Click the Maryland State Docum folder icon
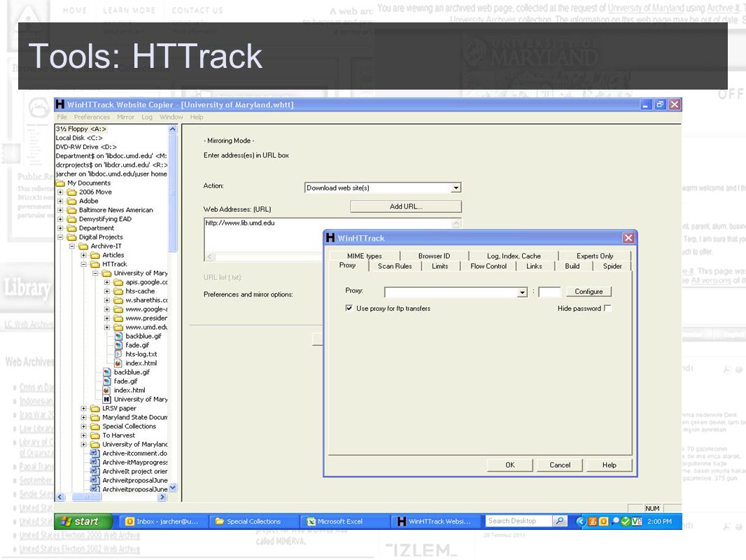 (x=94, y=418)
